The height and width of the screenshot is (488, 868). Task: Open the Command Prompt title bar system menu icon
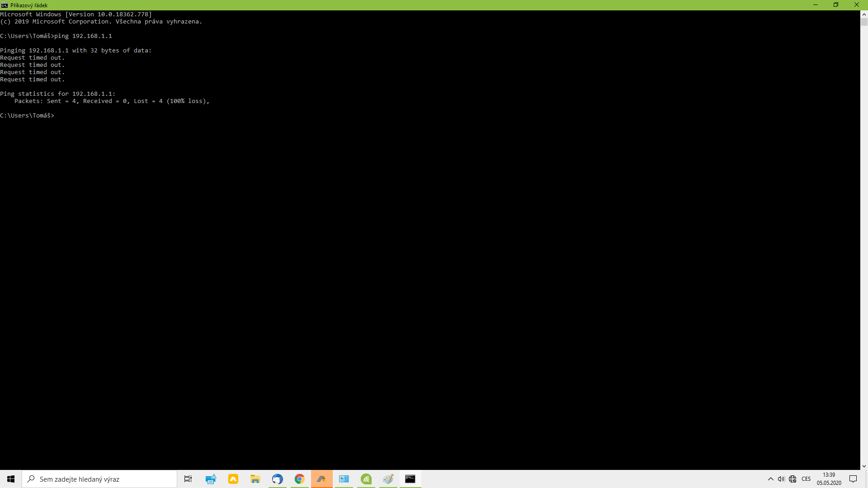[x=5, y=5]
